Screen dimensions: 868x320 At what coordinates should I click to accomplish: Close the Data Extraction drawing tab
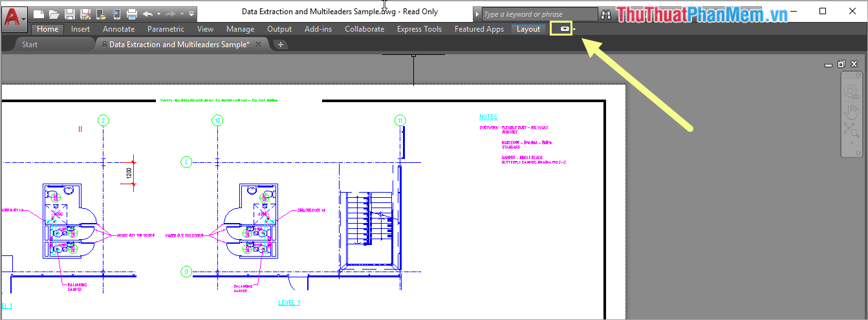[258, 45]
